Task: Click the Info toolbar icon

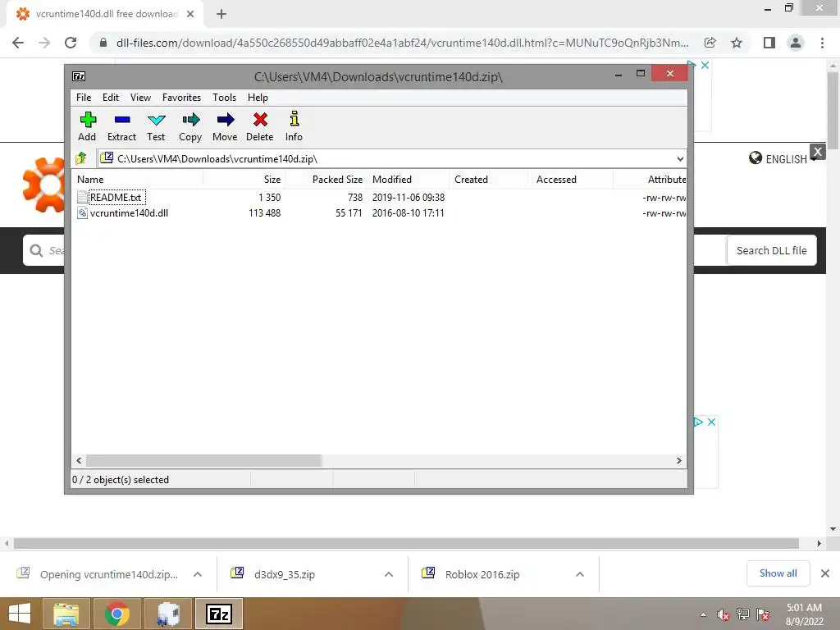Action: 294,118
